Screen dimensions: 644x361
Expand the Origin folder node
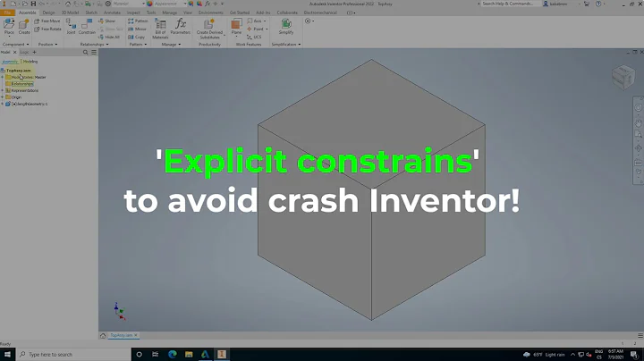click(x=3, y=97)
